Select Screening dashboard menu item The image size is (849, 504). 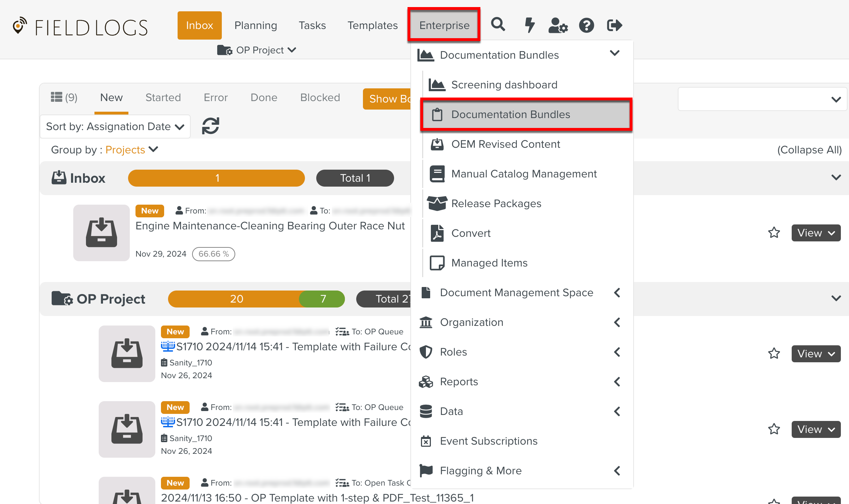[x=504, y=85]
